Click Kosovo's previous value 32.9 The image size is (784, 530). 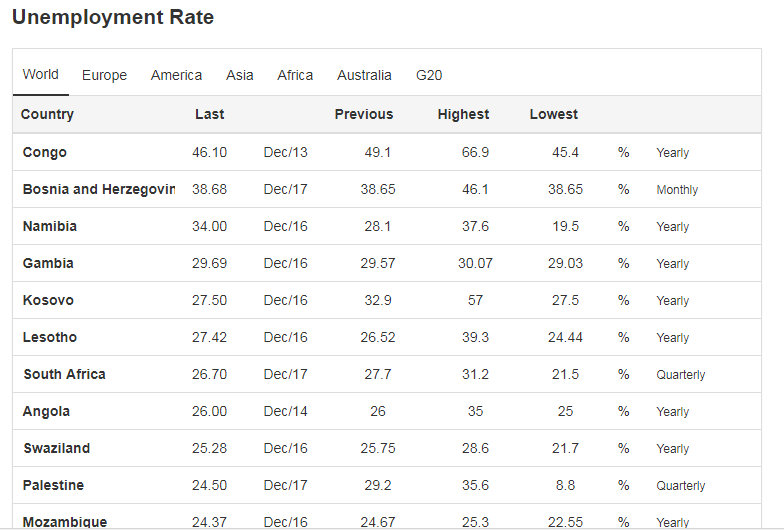(x=378, y=300)
